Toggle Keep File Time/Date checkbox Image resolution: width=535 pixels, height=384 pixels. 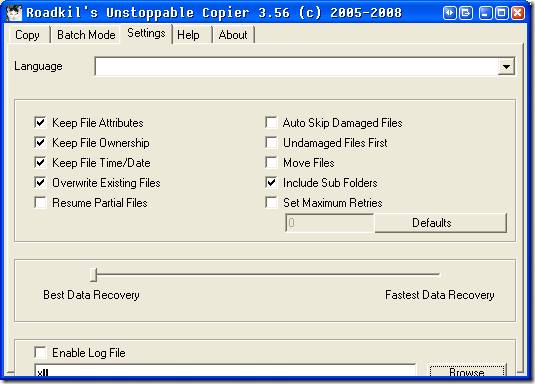[x=40, y=162]
